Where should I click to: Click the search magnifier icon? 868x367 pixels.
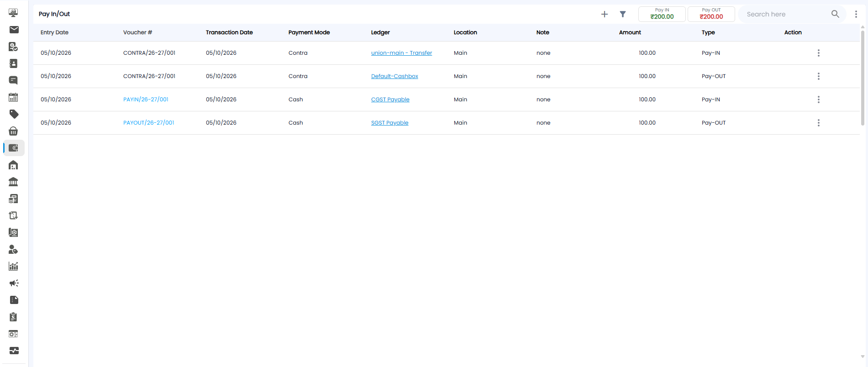835,14
